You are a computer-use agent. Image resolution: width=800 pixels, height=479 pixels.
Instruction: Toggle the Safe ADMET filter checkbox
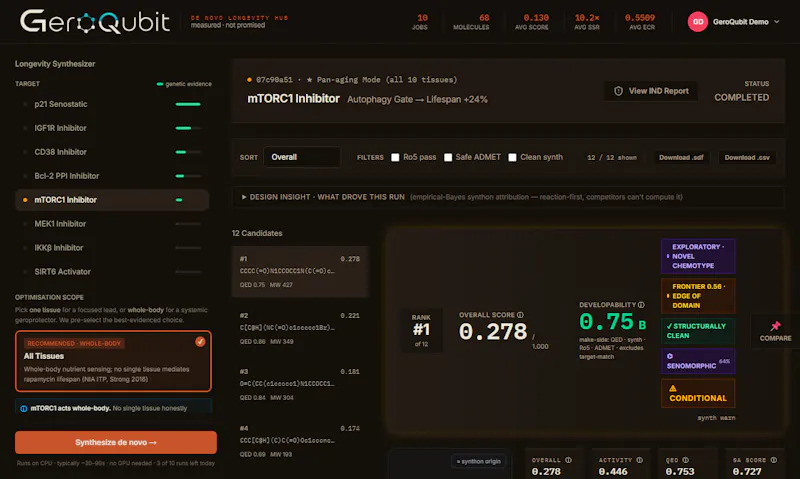(448, 157)
